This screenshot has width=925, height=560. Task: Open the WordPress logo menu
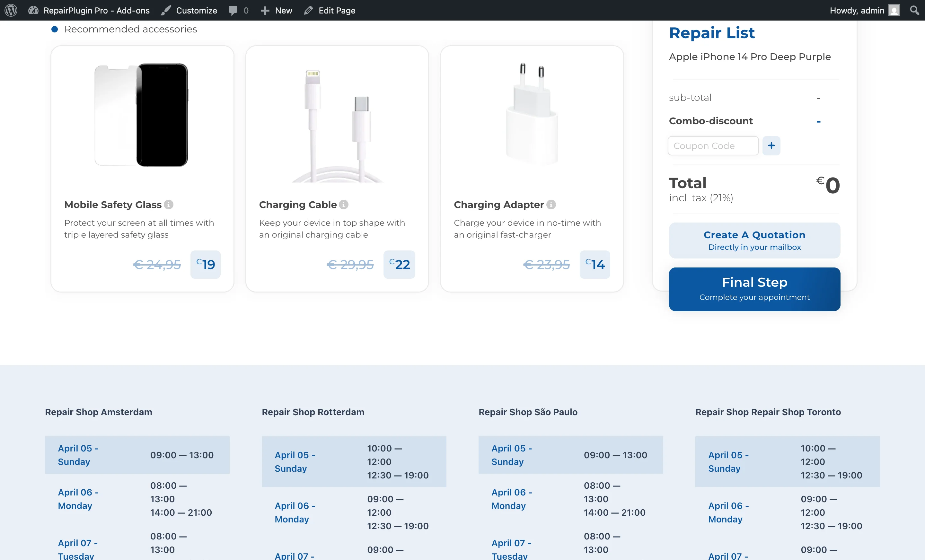click(x=10, y=10)
